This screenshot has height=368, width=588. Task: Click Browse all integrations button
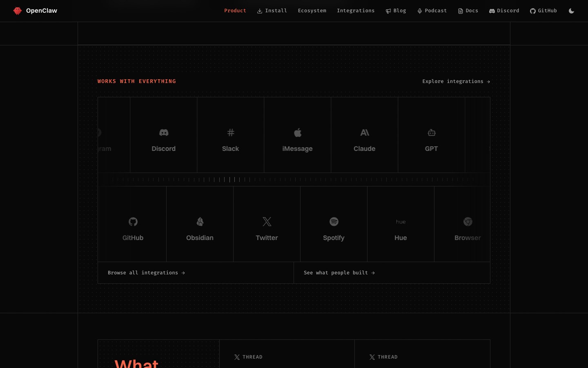[x=196, y=273]
